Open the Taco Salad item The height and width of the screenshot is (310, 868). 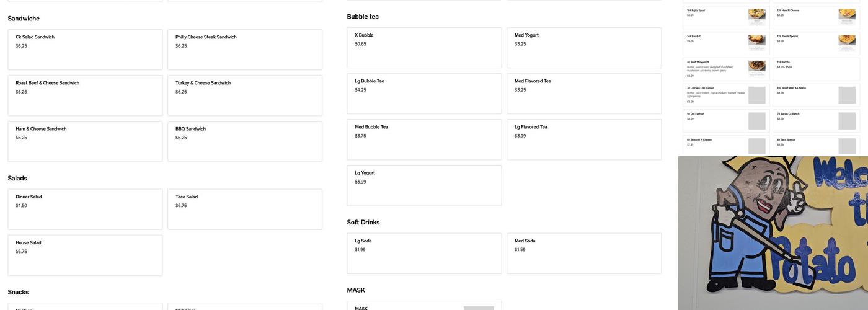[245, 210]
